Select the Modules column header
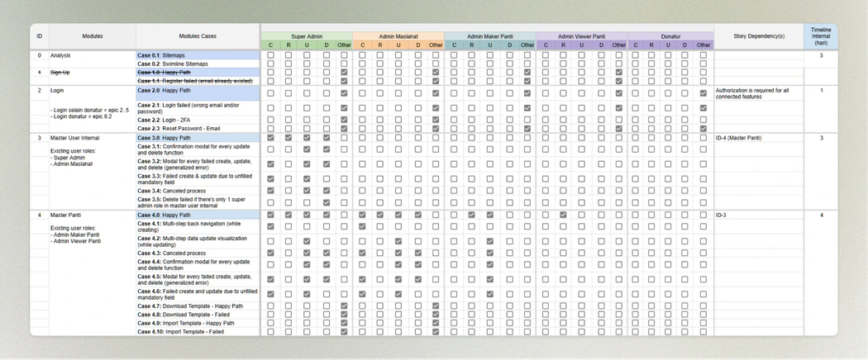Viewport: 868px width, 360px height. [93, 36]
